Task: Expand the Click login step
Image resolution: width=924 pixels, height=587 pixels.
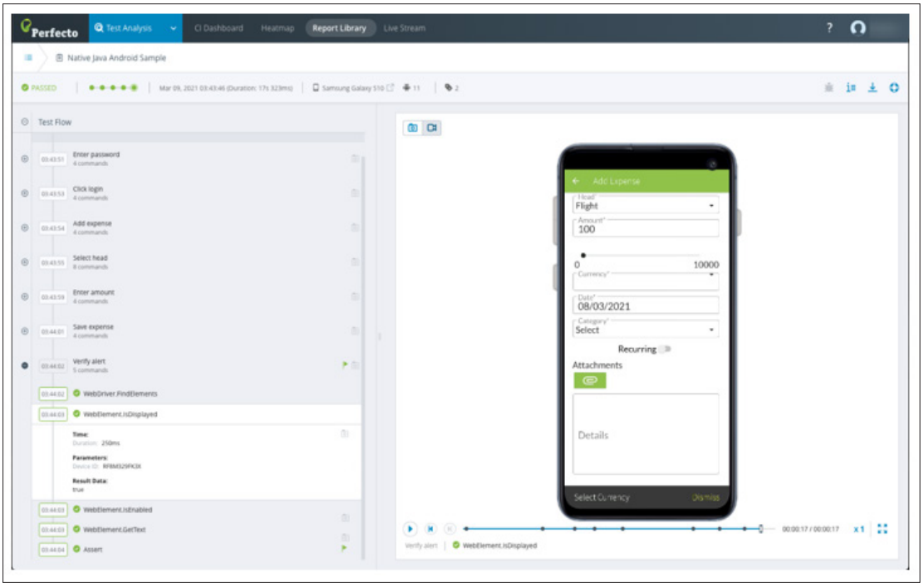Action: 25,193
